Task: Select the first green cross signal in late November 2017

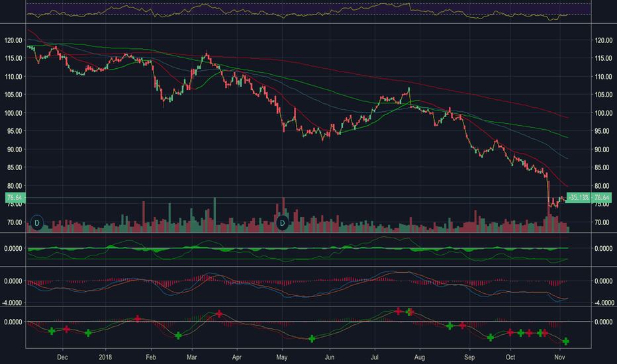Action: click(52, 331)
